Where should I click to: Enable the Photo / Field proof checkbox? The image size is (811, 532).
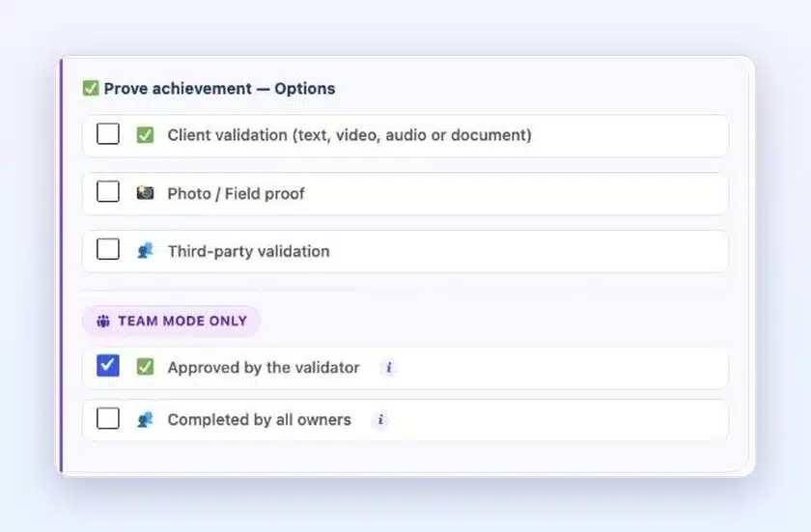pyautogui.click(x=108, y=192)
